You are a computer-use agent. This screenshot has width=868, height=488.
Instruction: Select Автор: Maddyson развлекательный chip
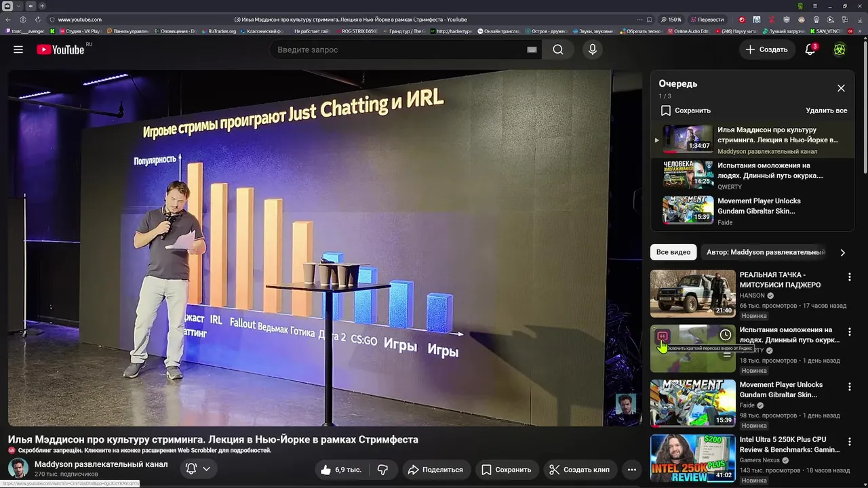pos(766,252)
